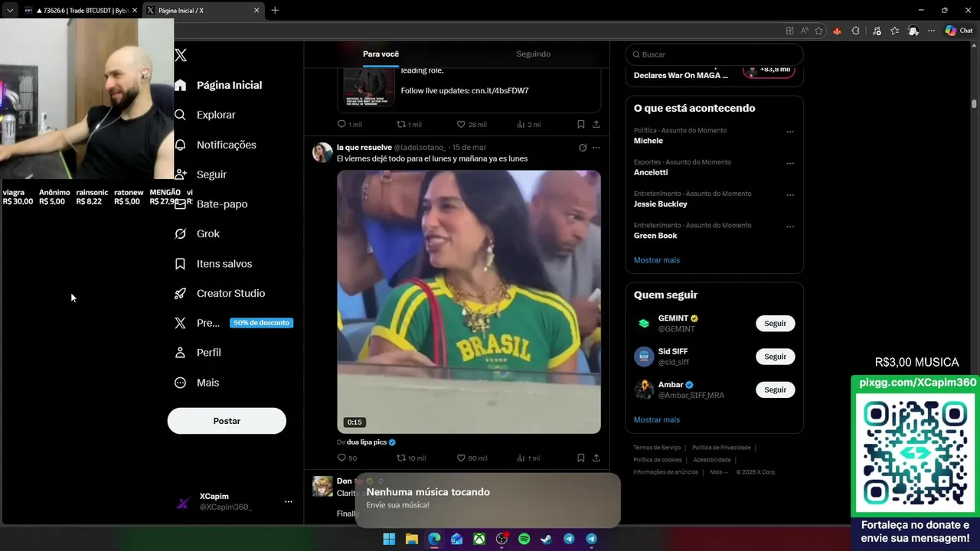Open Xbox app from the taskbar

tap(479, 539)
